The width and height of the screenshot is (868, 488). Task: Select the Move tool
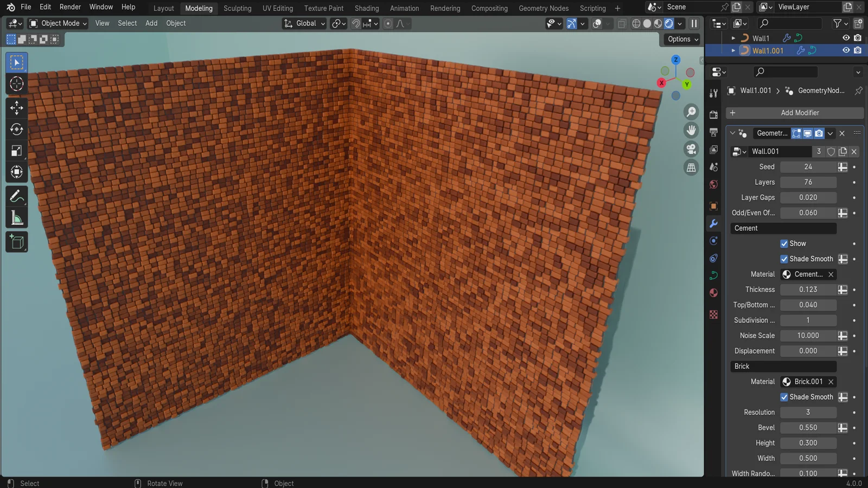(16, 107)
